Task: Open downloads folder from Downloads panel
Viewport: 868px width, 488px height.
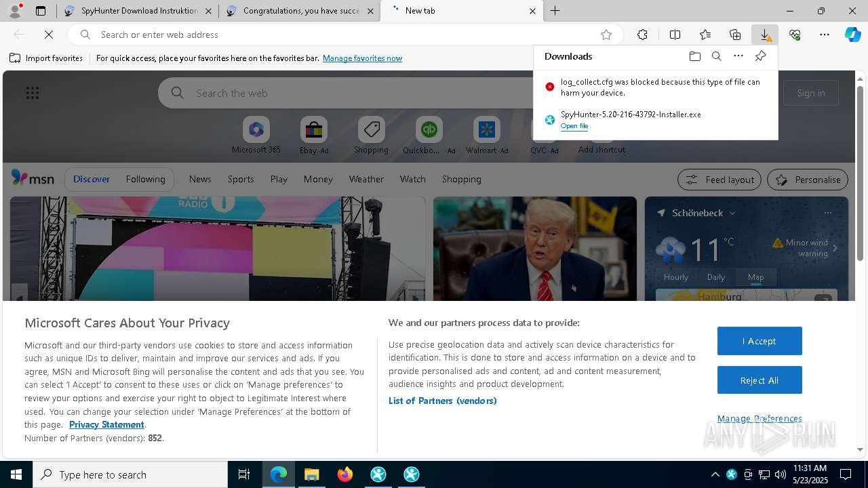Action: tap(694, 56)
